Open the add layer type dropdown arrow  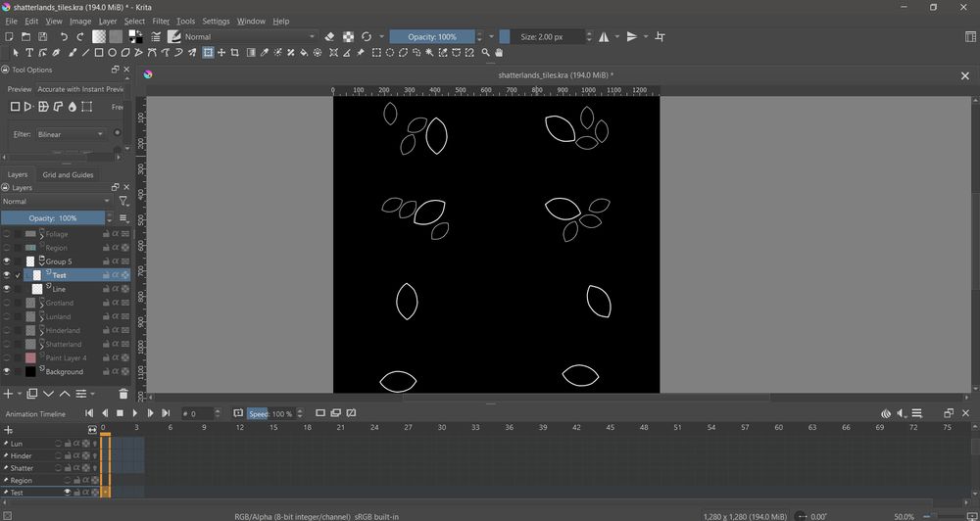tap(20, 394)
